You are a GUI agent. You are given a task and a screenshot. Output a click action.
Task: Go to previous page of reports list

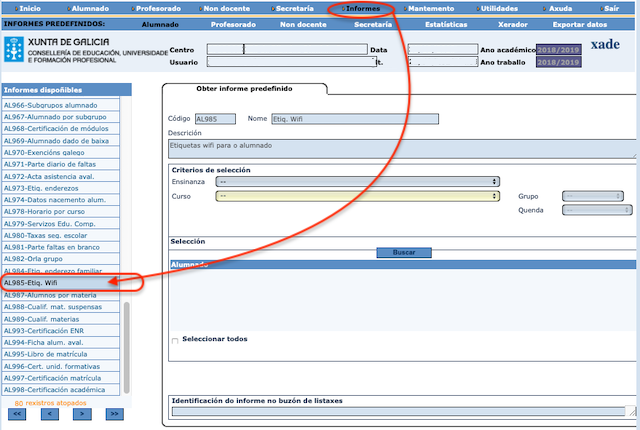coord(49,414)
